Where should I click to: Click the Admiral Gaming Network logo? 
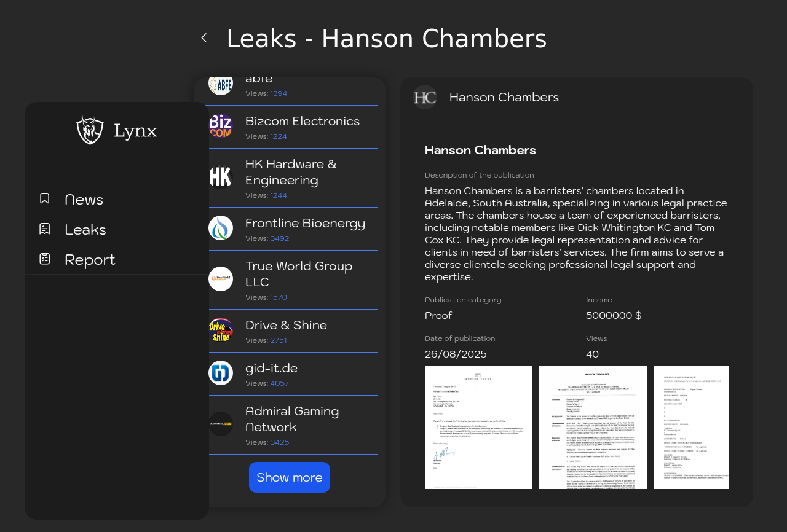(x=221, y=424)
